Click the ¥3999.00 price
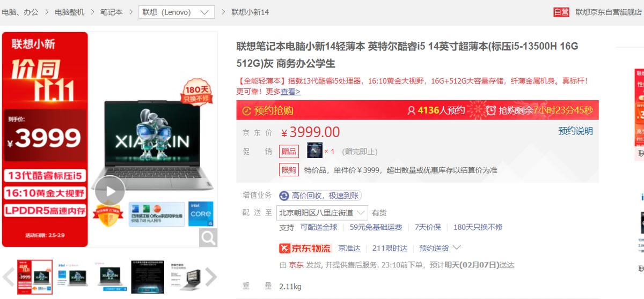644x299 pixels. (x=311, y=132)
